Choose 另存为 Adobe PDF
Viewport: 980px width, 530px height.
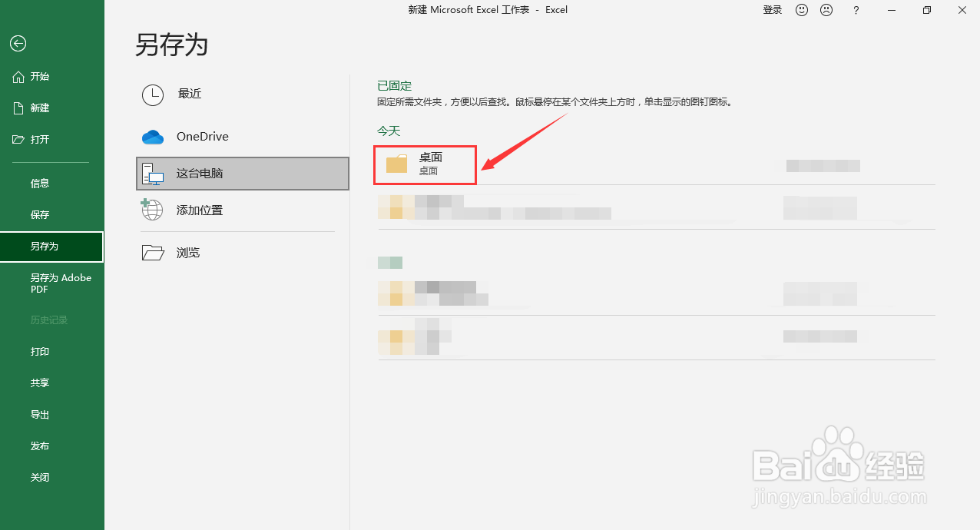[x=61, y=283]
